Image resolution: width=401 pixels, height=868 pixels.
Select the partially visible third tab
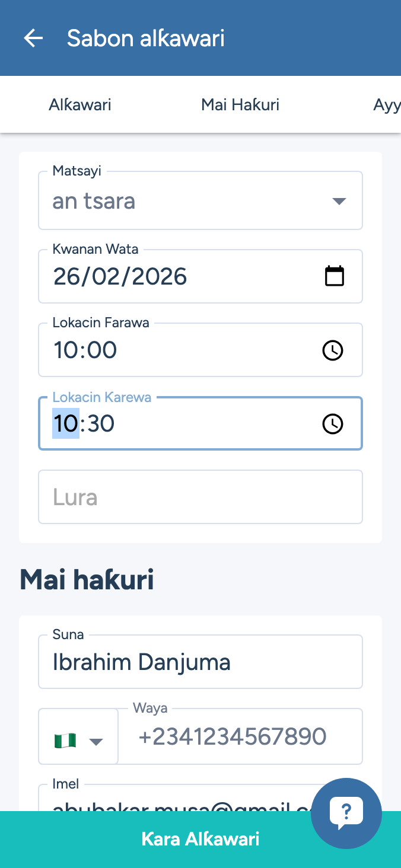[x=386, y=106]
